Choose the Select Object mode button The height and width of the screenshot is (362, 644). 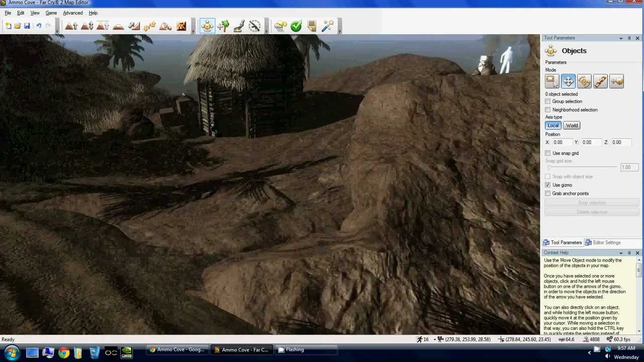(x=552, y=81)
